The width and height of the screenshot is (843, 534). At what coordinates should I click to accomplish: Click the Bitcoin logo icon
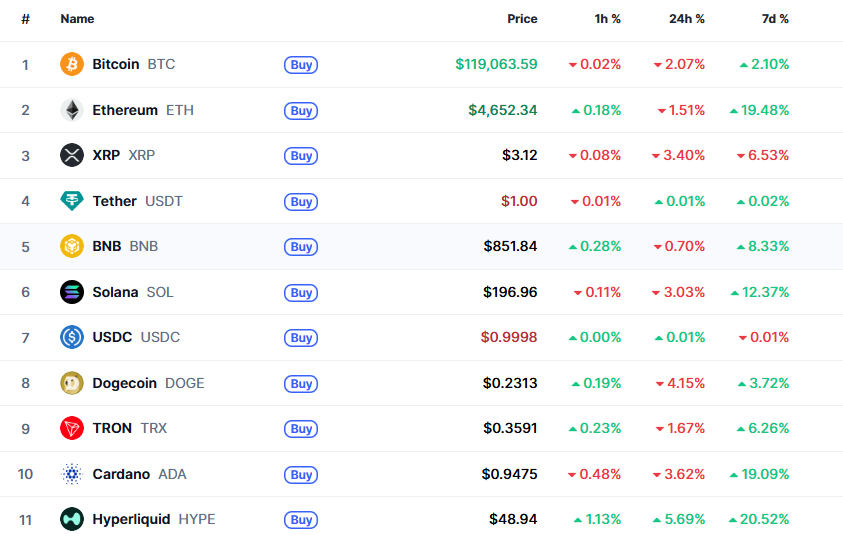click(x=71, y=64)
